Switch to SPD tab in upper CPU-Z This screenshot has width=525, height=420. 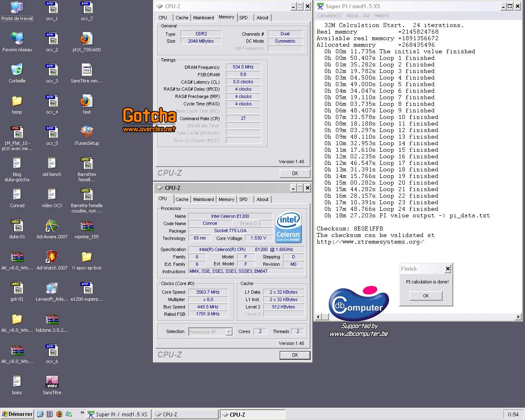click(x=243, y=18)
